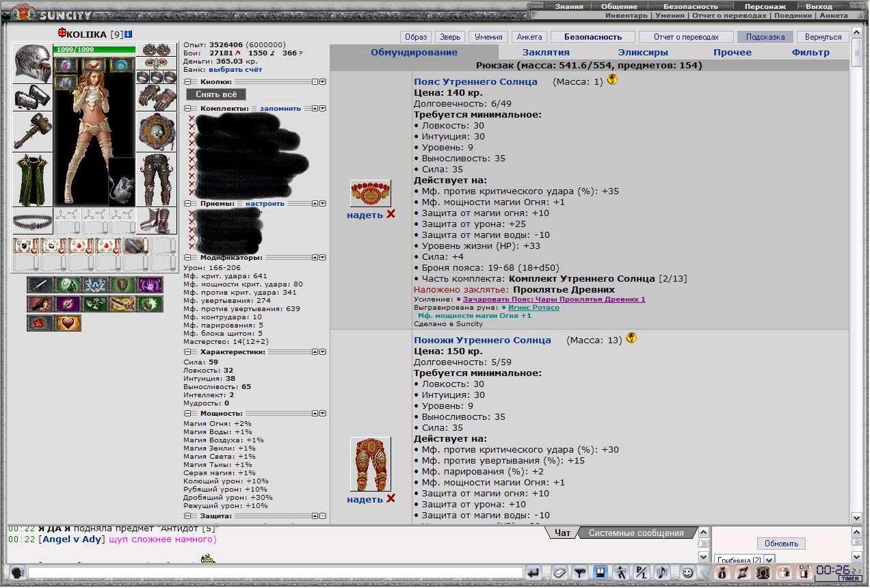Image resolution: width=870 pixels, height=588 pixels.
Task: Collapse the Приемы section
Action: tap(187, 203)
